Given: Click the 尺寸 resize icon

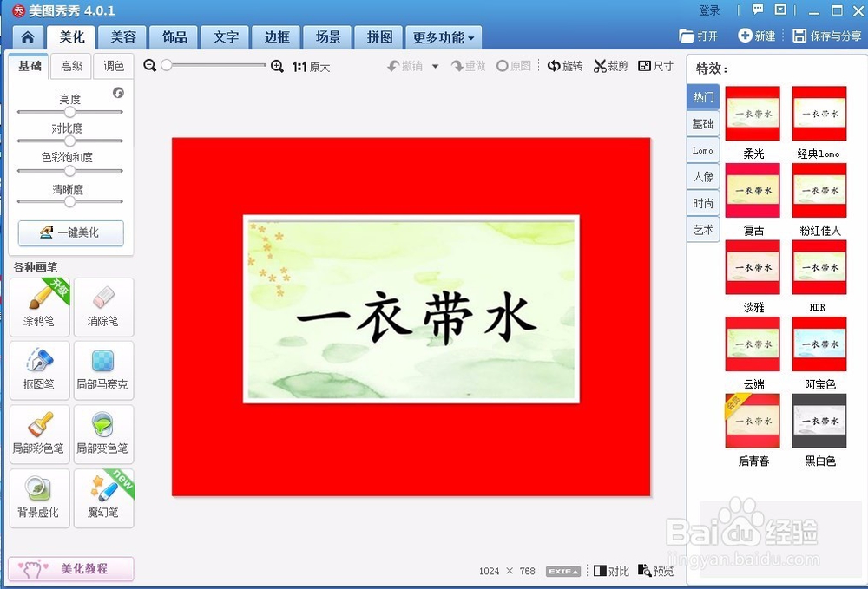Looking at the screenshot, I should coord(656,65).
